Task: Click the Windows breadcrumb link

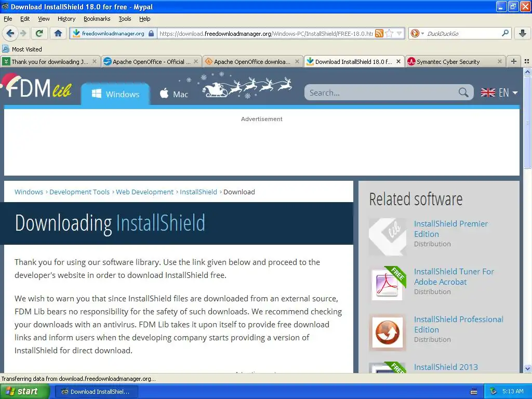Action: coord(29,192)
